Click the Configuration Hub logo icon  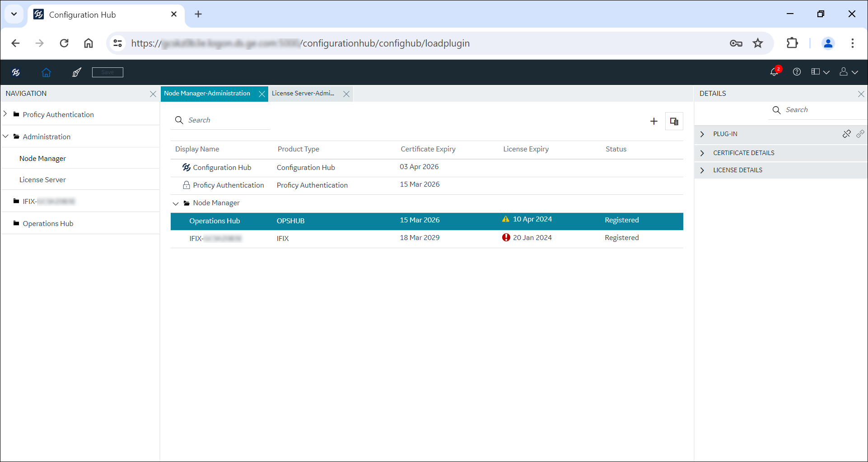point(16,72)
